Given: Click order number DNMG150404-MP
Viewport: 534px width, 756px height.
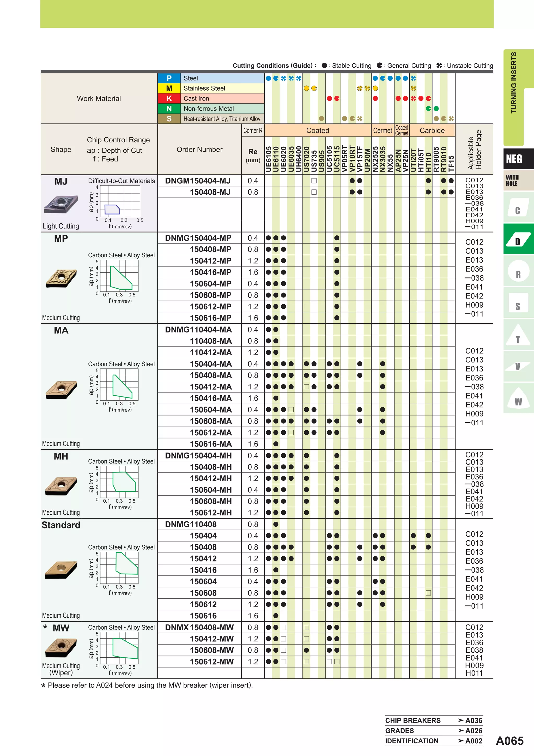Looking at the screenshot, I should [198, 238].
